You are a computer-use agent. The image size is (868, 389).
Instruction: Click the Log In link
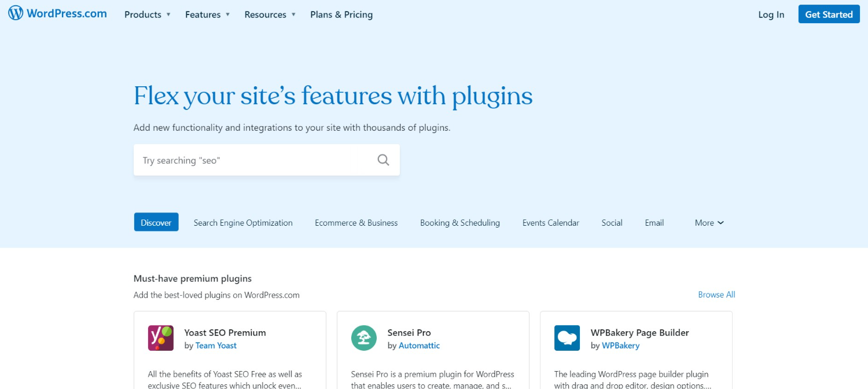[x=771, y=14]
